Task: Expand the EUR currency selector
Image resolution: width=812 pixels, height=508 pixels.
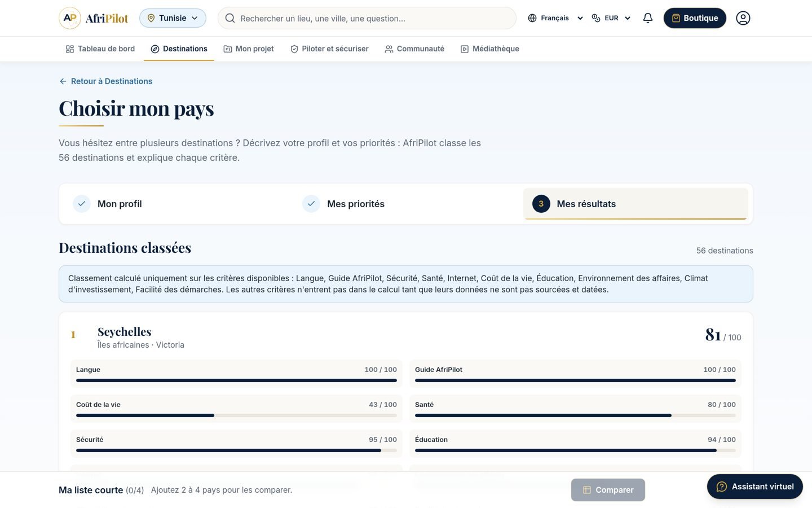Action: tap(611, 18)
